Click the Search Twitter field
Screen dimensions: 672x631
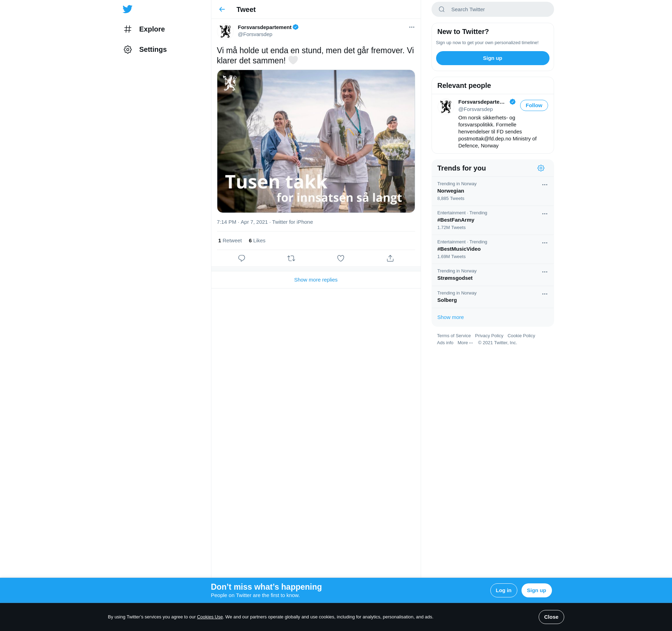[492, 9]
